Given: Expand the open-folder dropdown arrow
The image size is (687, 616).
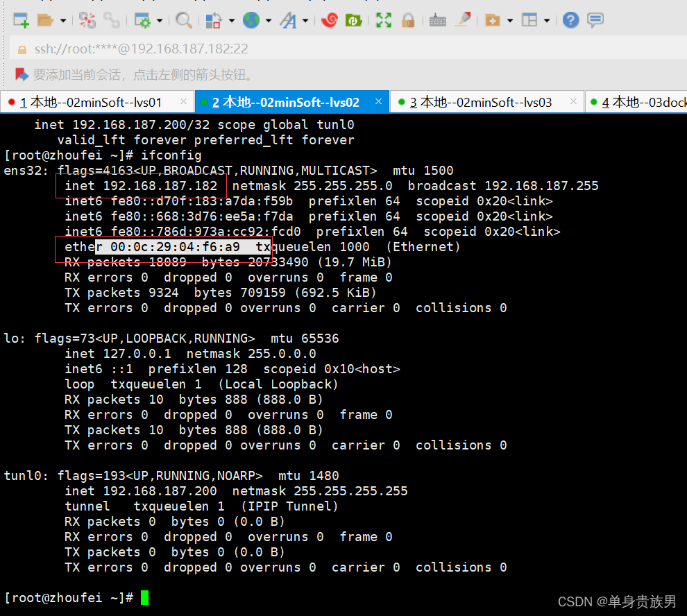Looking at the screenshot, I should coord(63,21).
